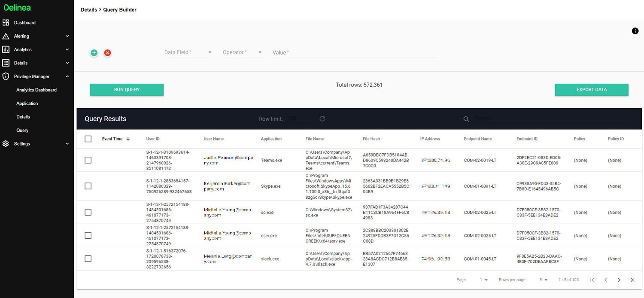Click the File Hash column header

coord(371,139)
